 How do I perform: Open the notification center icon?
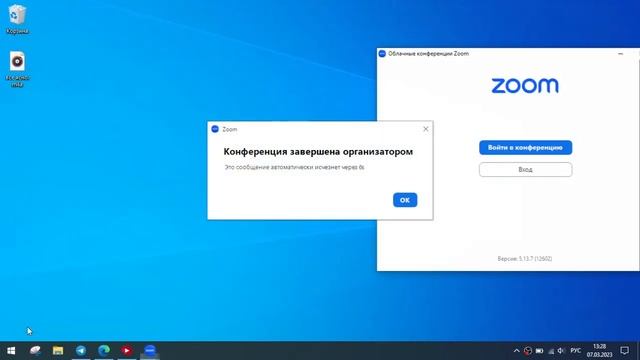624,351
